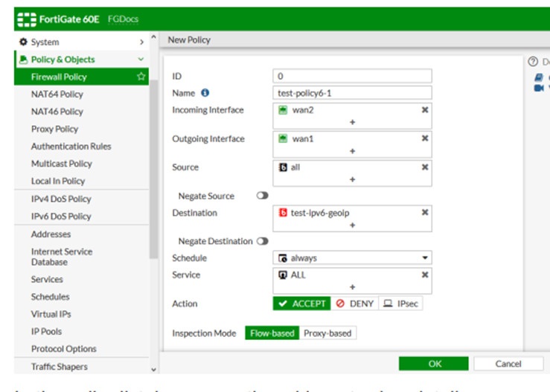Remove test-ipv6-geoip from Destination
The width and height of the screenshot is (550, 392).
click(425, 213)
